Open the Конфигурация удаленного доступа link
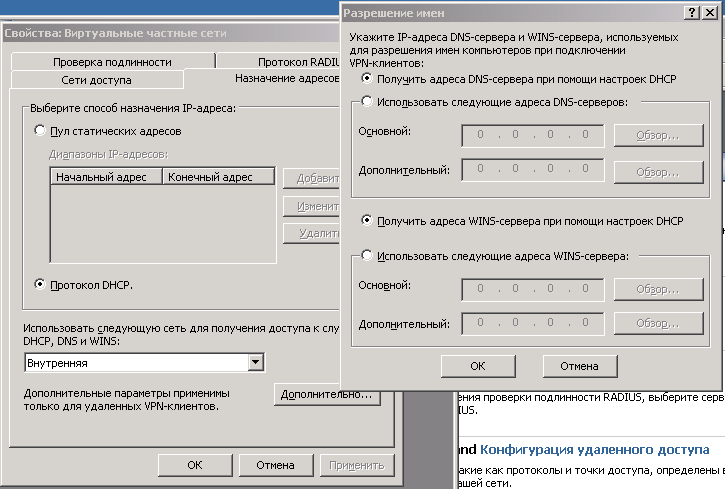Viewport: 725px width, 489px height. [x=595, y=450]
